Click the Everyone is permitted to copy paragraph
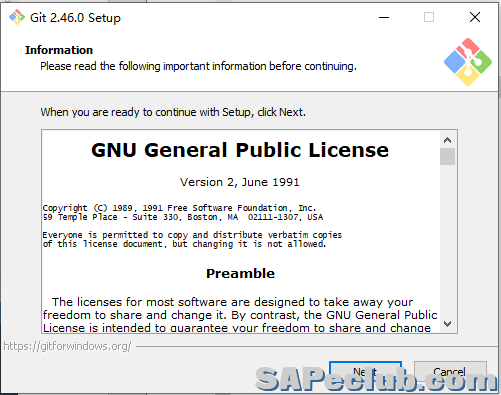 point(192,239)
